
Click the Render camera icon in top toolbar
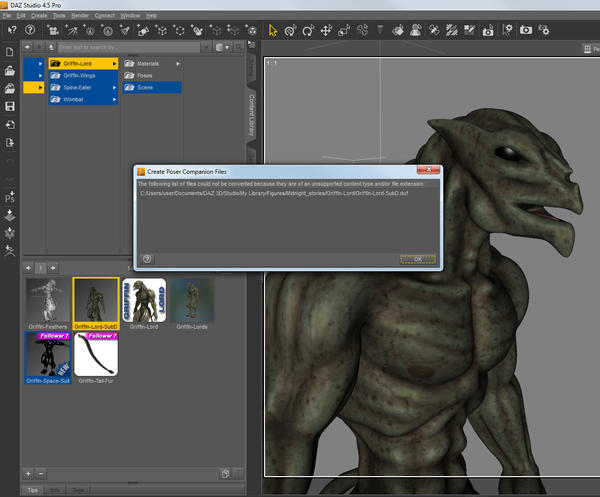(x=525, y=31)
